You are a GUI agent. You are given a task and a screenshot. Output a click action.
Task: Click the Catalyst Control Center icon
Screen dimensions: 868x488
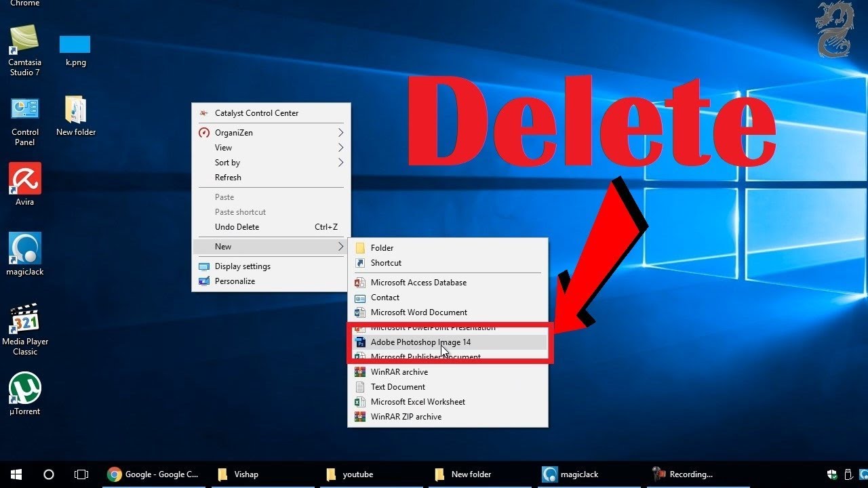tap(203, 113)
